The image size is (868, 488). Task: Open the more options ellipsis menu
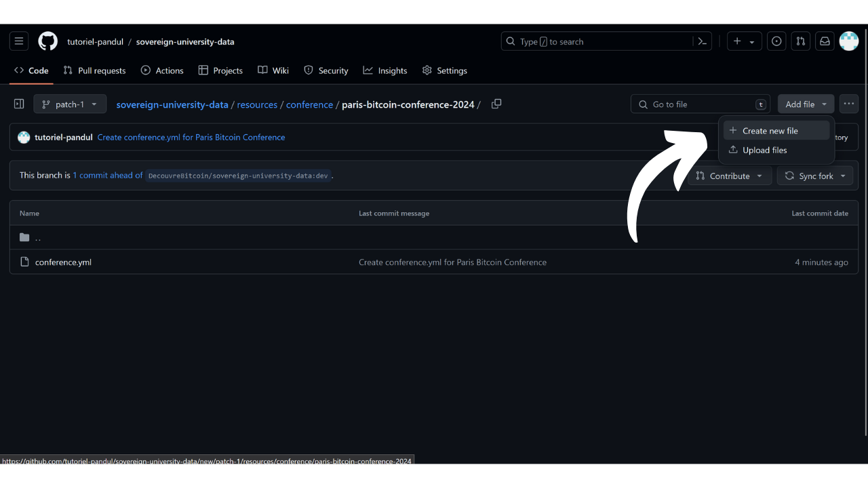849,104
